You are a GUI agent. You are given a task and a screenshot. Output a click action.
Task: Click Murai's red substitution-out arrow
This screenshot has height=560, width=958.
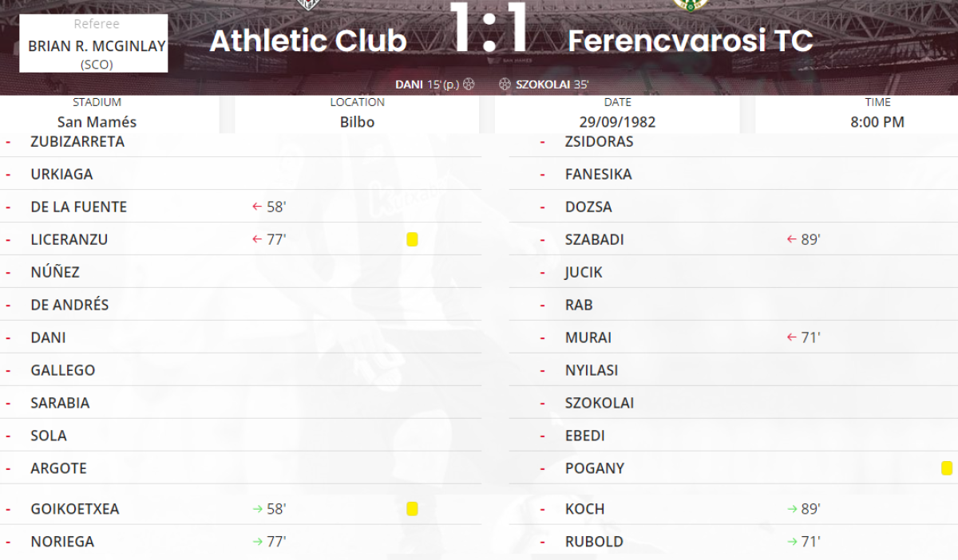tap(792, 337)
